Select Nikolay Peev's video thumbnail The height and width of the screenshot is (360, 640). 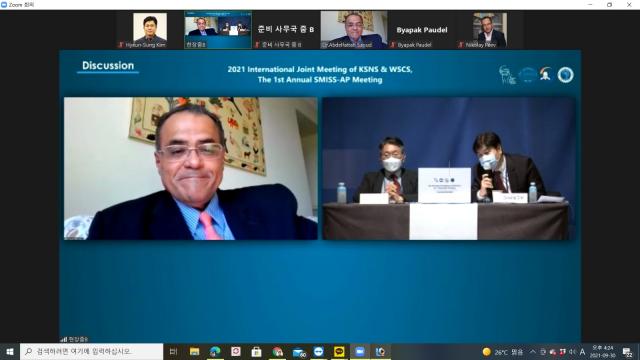pos(490,30)
